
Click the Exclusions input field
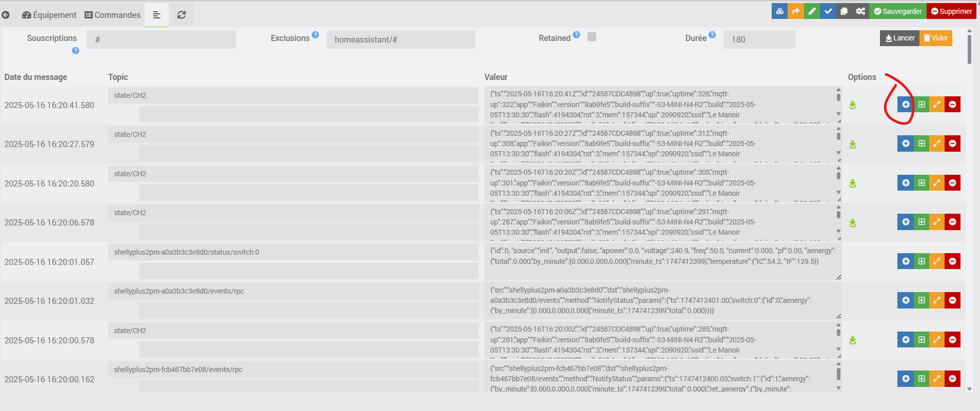click(x=401, y=39)
